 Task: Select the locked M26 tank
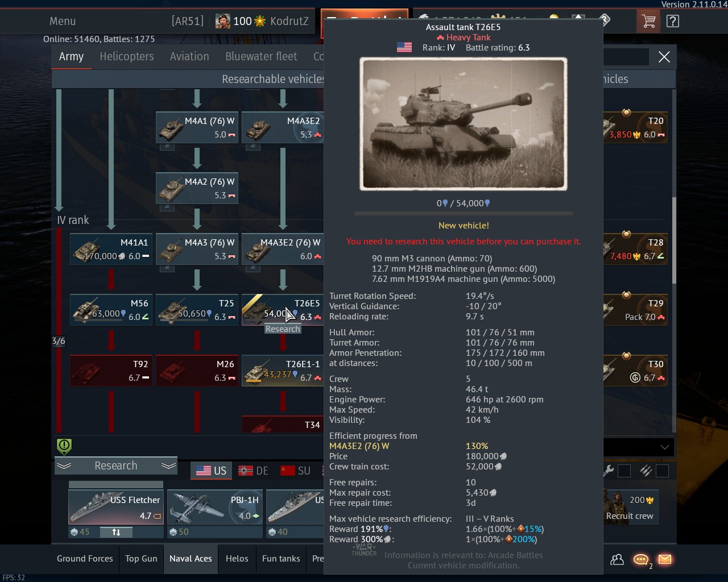pyautogui.click(x=197, y=371)
